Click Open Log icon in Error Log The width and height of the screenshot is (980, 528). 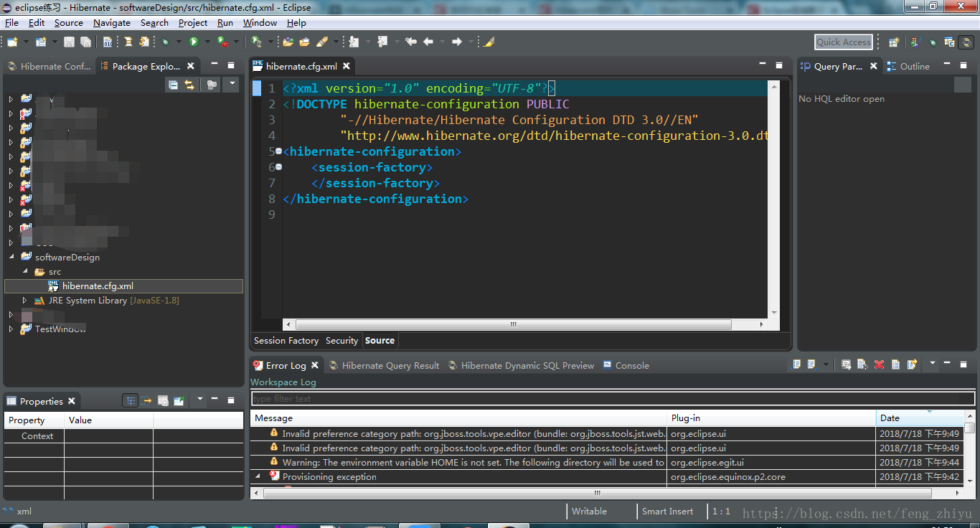pos(895,364)
